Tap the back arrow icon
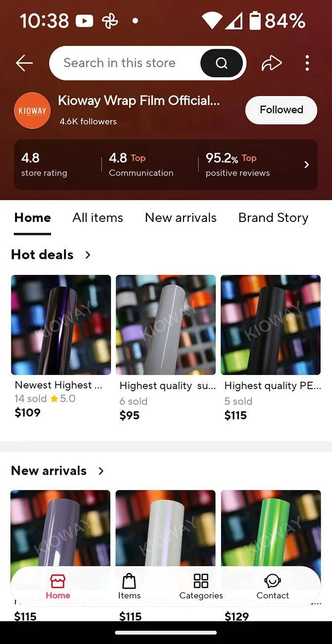The width and height of the screenshot is (332, 644). point(24,63)
